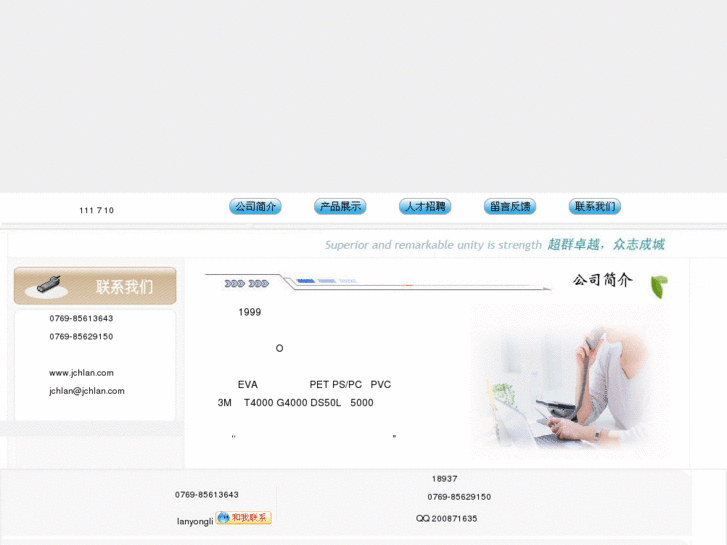Click the '111 7 10' text at top left

[96, 211]
